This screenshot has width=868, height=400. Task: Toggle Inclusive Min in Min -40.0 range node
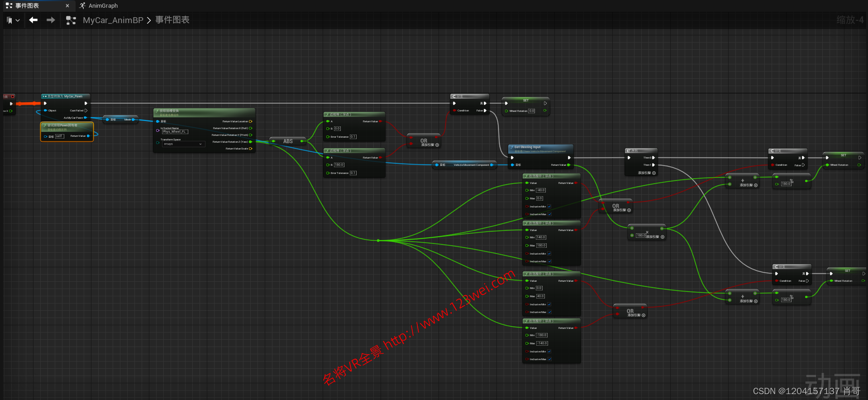(549, 207)
